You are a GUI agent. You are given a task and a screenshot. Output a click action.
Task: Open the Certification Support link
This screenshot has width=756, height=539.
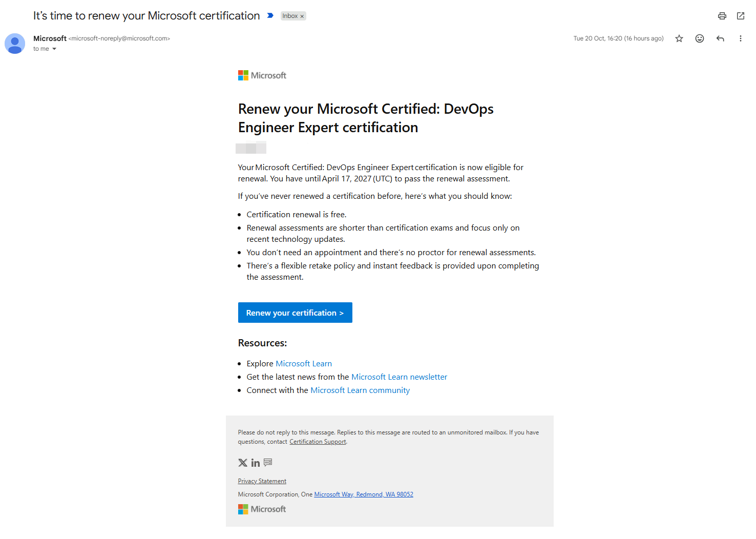pos(318,442)
